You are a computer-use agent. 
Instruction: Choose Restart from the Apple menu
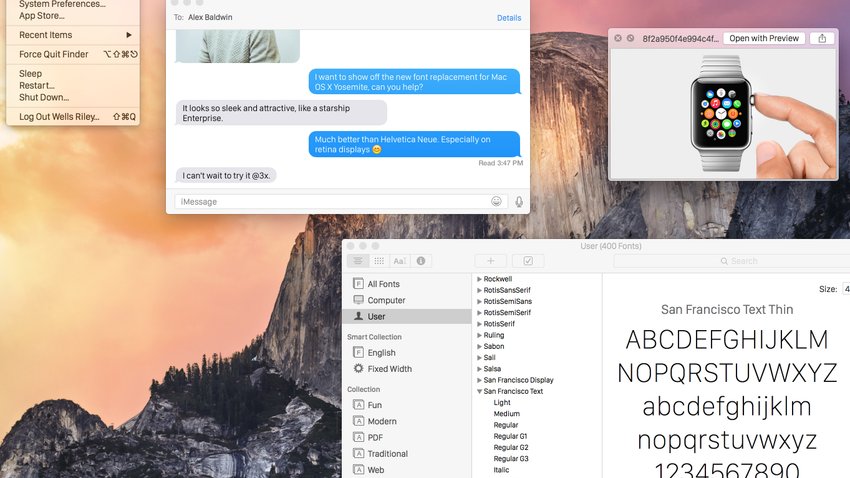click(73, 86)
